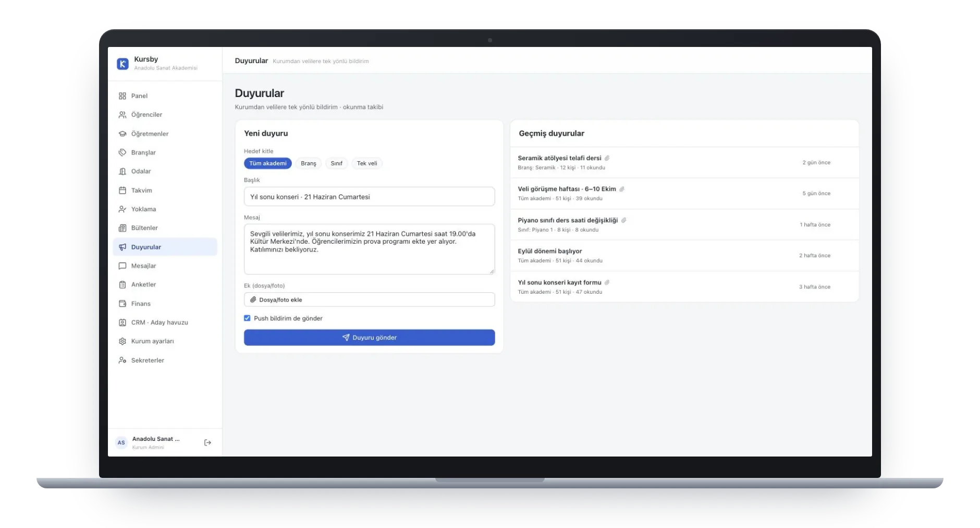
Task: Click the Dosya/foto ekle attachment button
Action: coord(370,300)
